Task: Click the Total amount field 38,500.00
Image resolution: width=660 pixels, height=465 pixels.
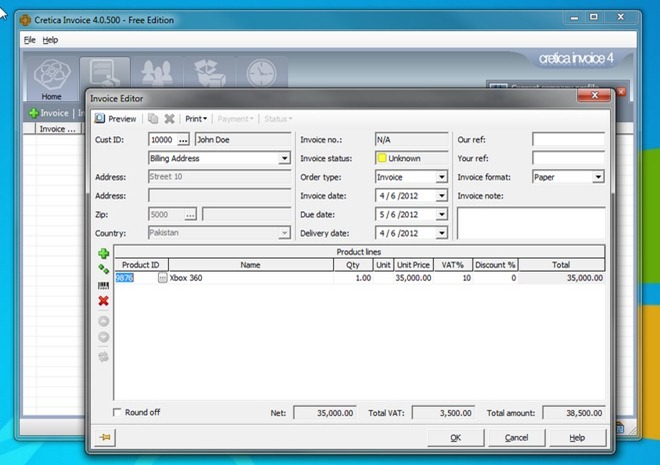Action: point(574,413)
